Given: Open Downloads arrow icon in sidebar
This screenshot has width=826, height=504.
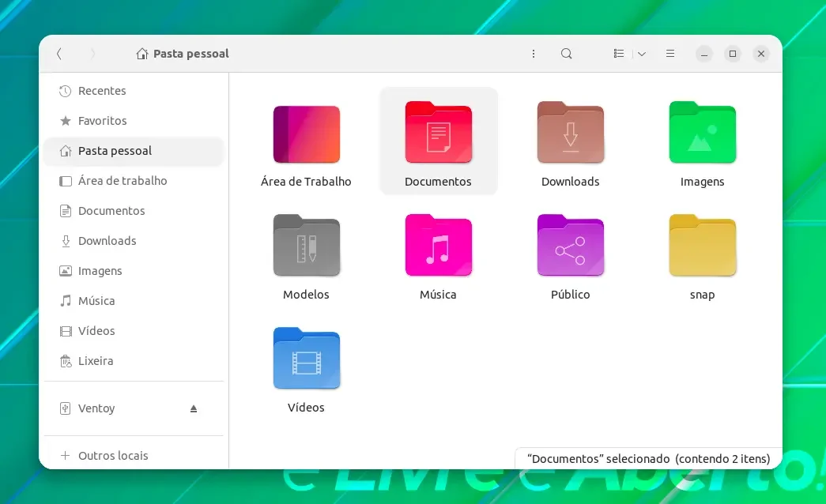Looking at the screenshot, I should pyautogui.click(x=66, y=241).
